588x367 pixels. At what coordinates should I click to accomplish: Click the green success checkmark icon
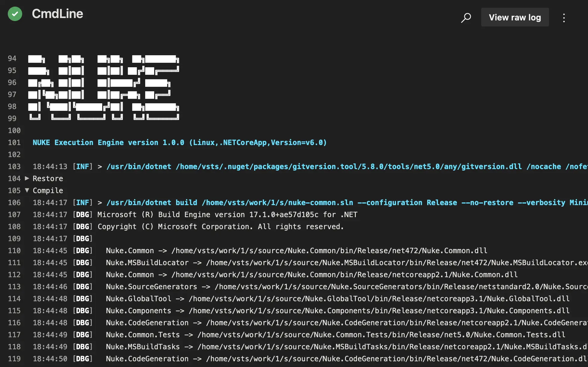[15, 14]
